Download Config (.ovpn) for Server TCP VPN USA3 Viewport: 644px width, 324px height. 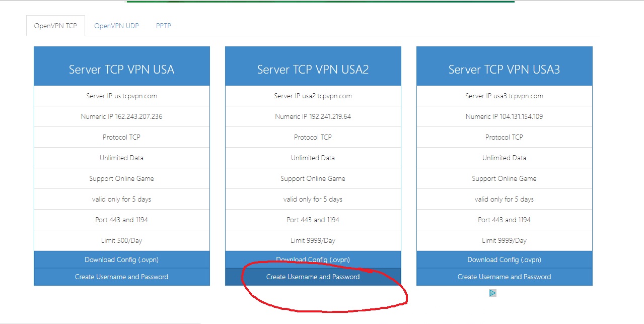click(x=504, y=260)
